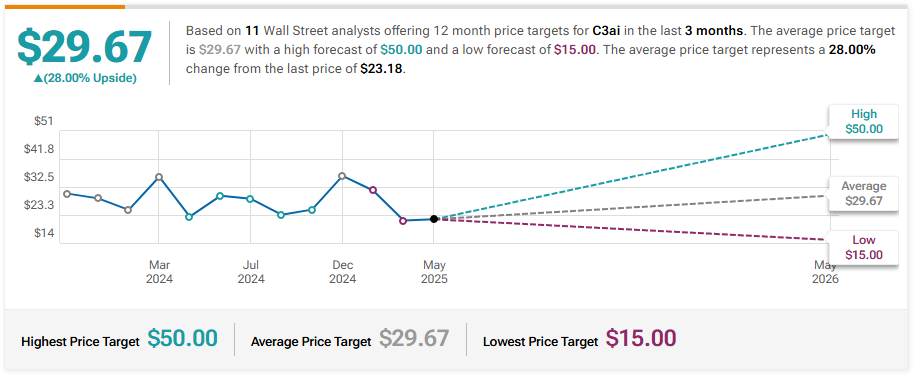Click the green upside triangle indicator
Image resolution: width=917 pixels, height=376 pixels.
(x=38, y=78)
